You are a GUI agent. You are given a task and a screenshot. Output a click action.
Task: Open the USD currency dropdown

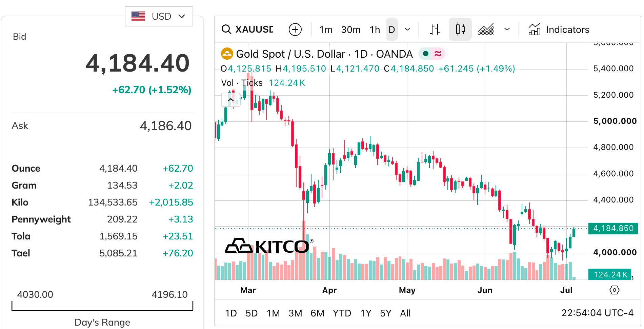(x=159, y=16)
